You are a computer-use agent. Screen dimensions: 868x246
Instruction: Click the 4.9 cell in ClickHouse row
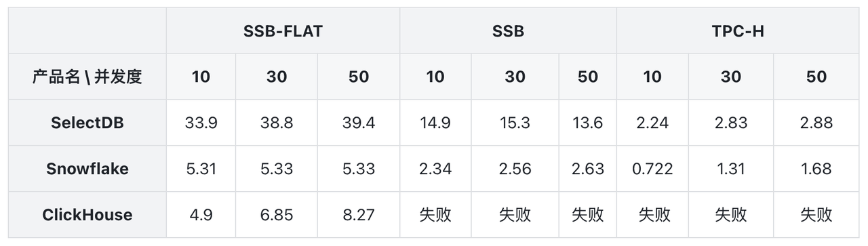coord(201,215)
